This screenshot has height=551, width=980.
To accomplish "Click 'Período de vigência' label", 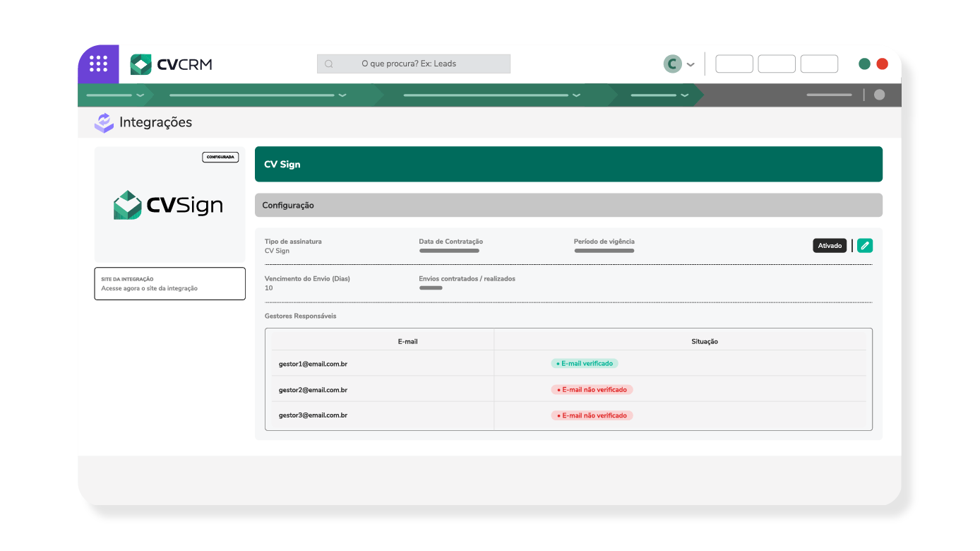I will (x=604, y=242).
